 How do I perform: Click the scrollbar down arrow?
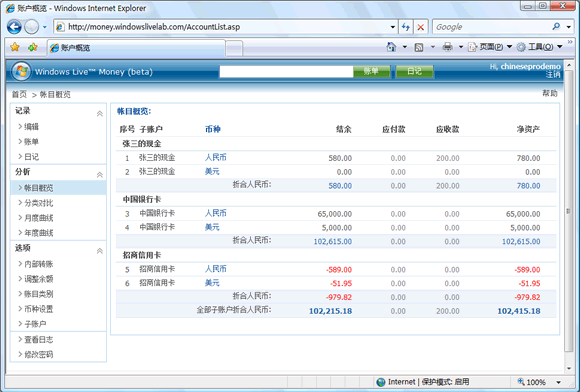click(569, 368)
